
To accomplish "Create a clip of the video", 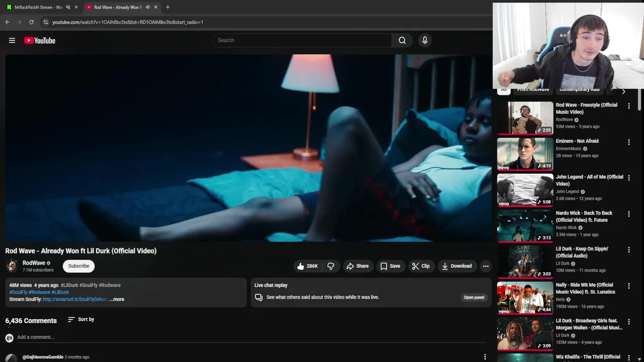I will pos(420,266).
